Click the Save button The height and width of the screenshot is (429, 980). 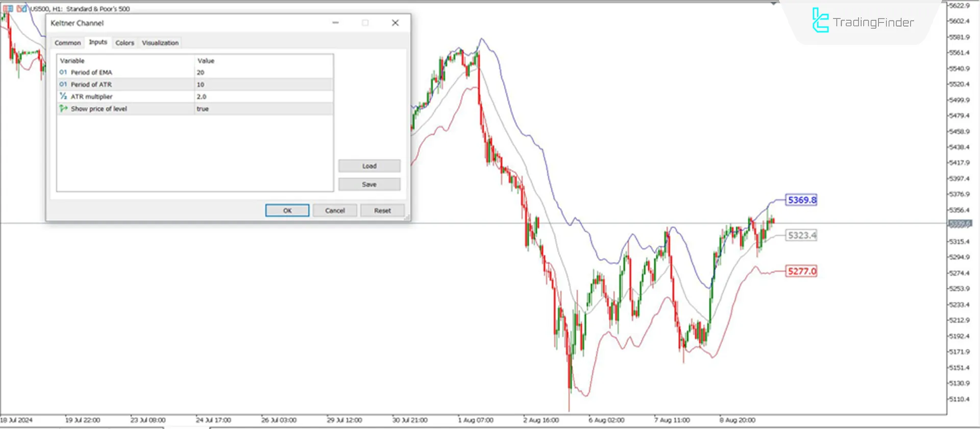pyautogui.click(x=369, y=184)
